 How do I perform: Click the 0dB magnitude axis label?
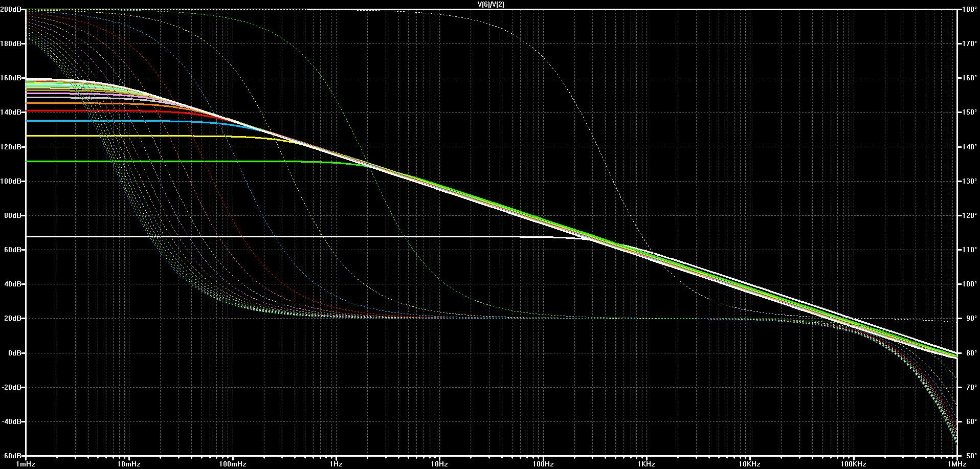pos(15,353)
